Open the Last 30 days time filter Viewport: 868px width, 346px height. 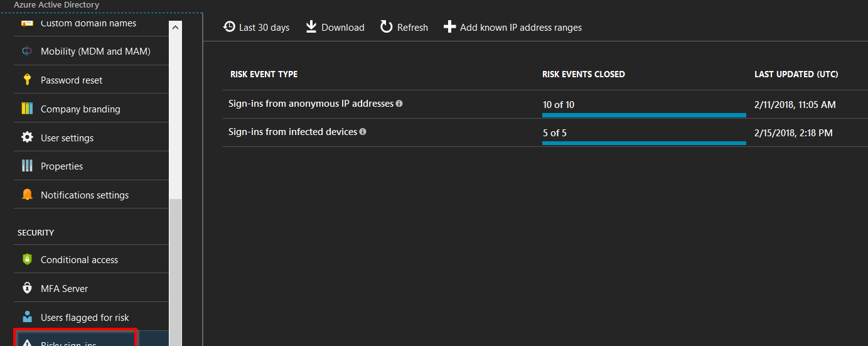click(257, 27)
